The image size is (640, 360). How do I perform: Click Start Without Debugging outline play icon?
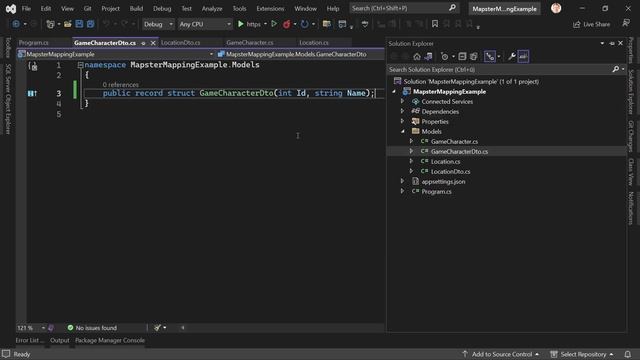[x=274, y=24]
